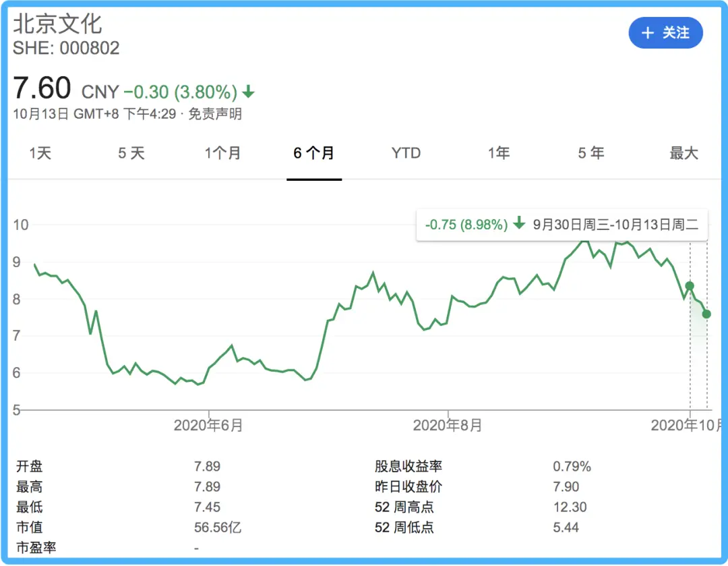Open the 最大 maximum range tab
The image size is (728, 566).
coord(684,153)
